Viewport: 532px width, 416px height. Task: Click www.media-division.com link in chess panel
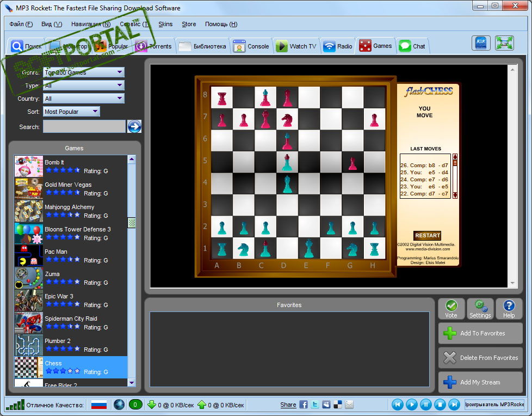click(x=428, y=249)
